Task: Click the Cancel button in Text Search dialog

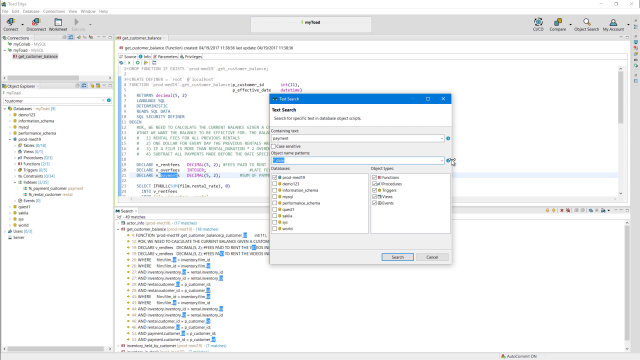Action: (432, 257)
